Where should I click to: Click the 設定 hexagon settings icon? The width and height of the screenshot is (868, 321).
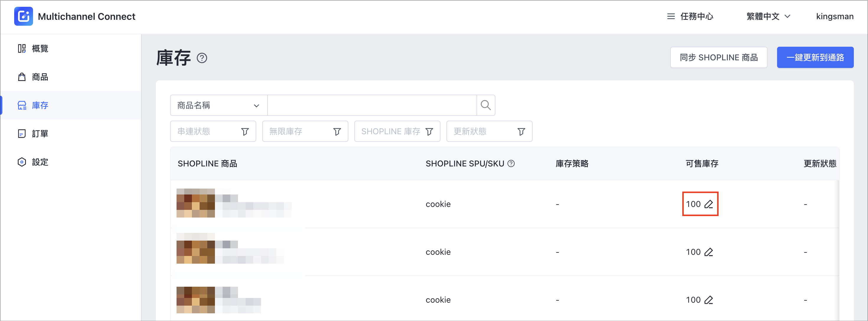22,162
